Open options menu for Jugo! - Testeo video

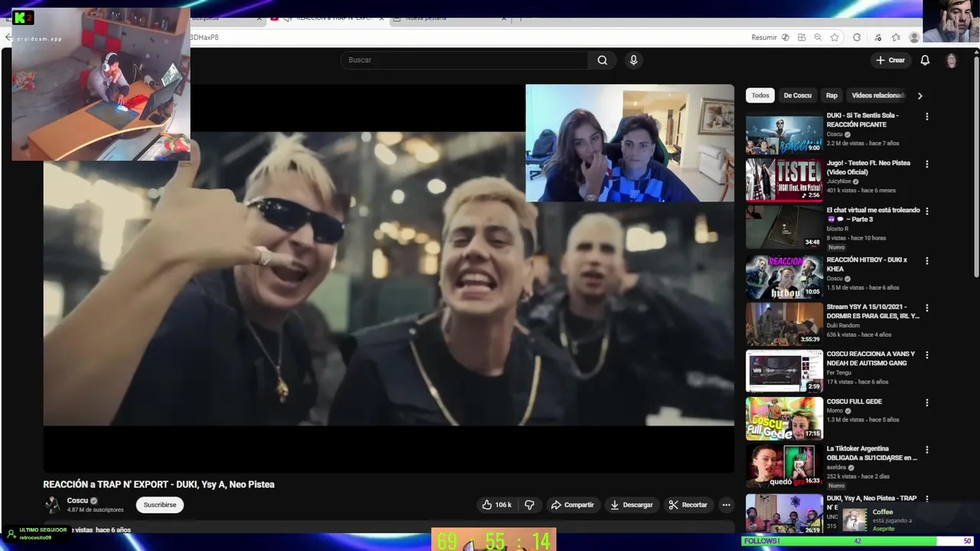(926, 164)
